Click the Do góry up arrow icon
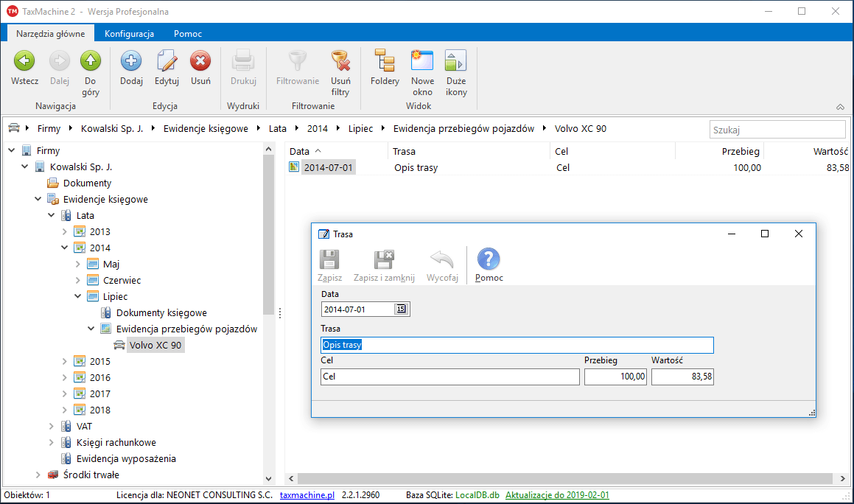The image size is (854, 504). click(x=91, y=61)
